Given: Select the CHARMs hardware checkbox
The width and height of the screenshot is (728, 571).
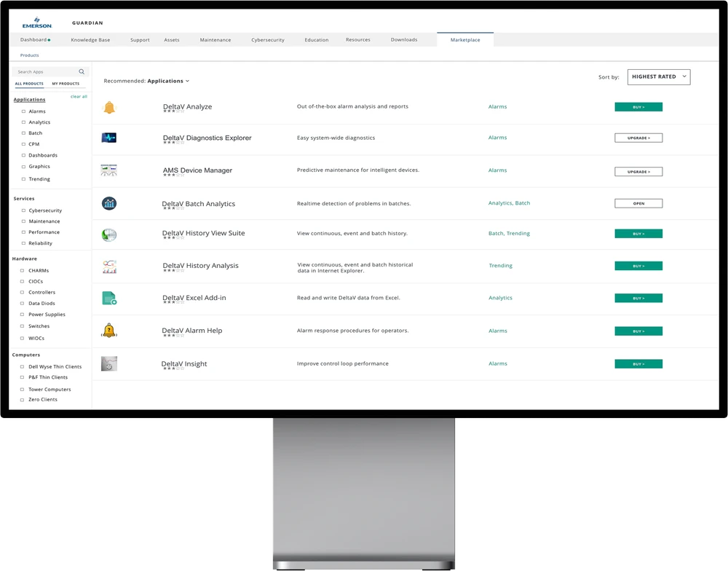Looking at the screenshot, I should click(x=22, y=270).
